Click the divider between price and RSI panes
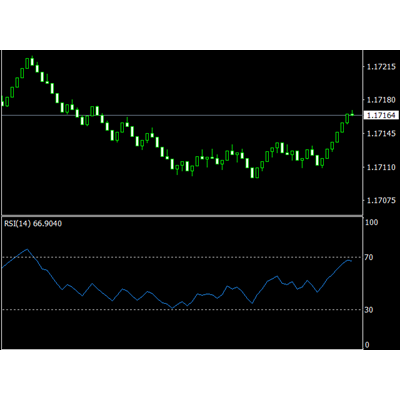400x400 pixels. (182, 216)
